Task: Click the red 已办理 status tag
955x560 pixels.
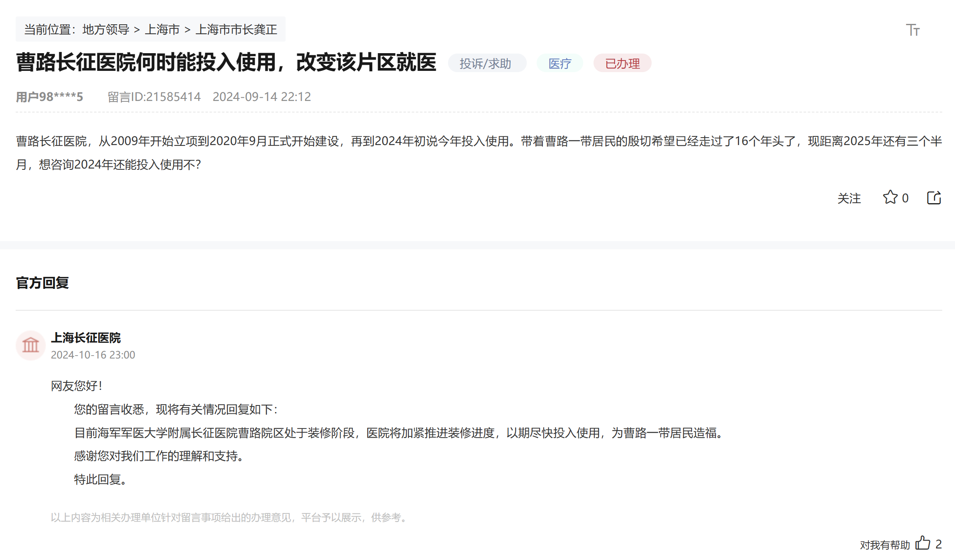Action: [x=622, y=63]
